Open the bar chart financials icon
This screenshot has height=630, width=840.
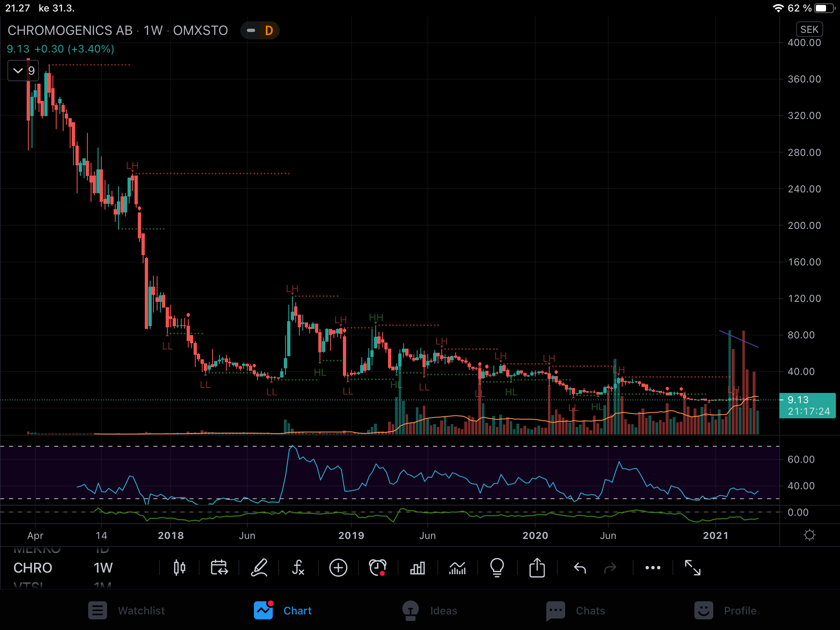coord(417,568)
